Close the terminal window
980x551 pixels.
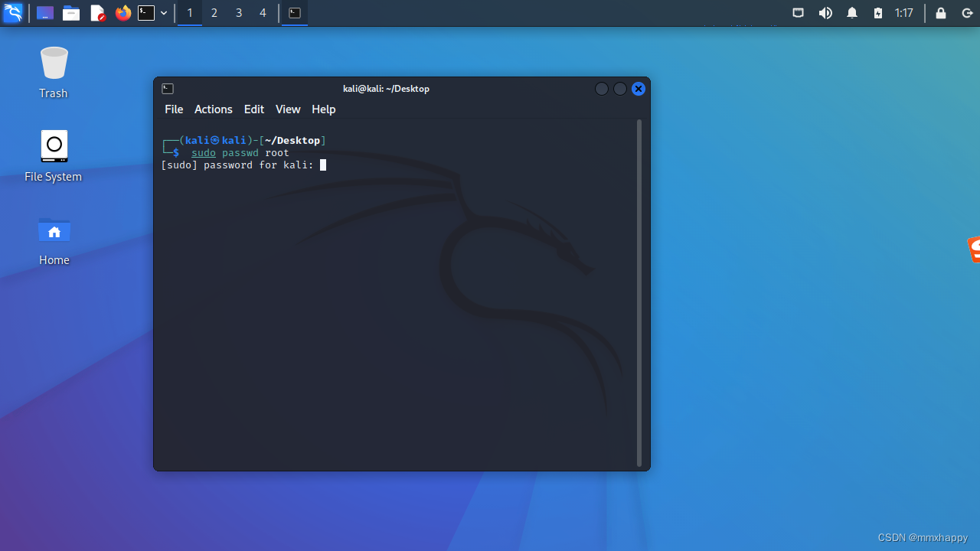click(x=639, y=89)
